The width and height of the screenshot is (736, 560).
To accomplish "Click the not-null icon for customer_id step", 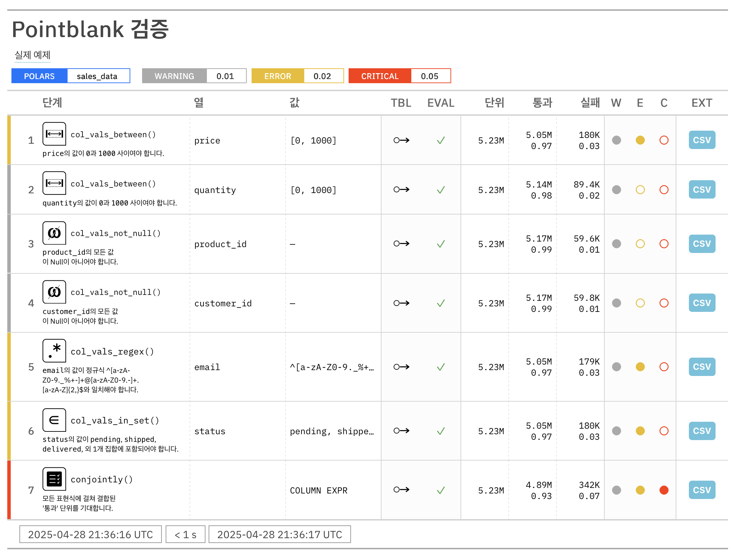I will (x=54, y=292).
